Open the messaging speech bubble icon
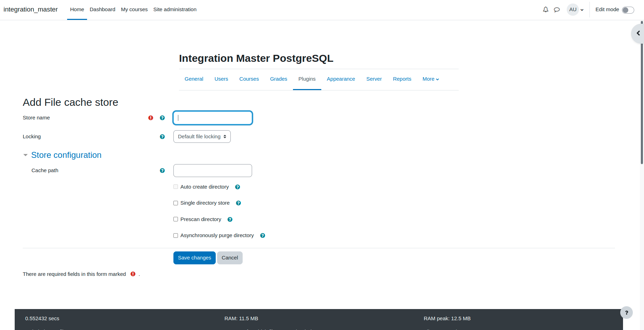Screen dimensions: 644x330 pyautogui.click(x=557, y=10)
